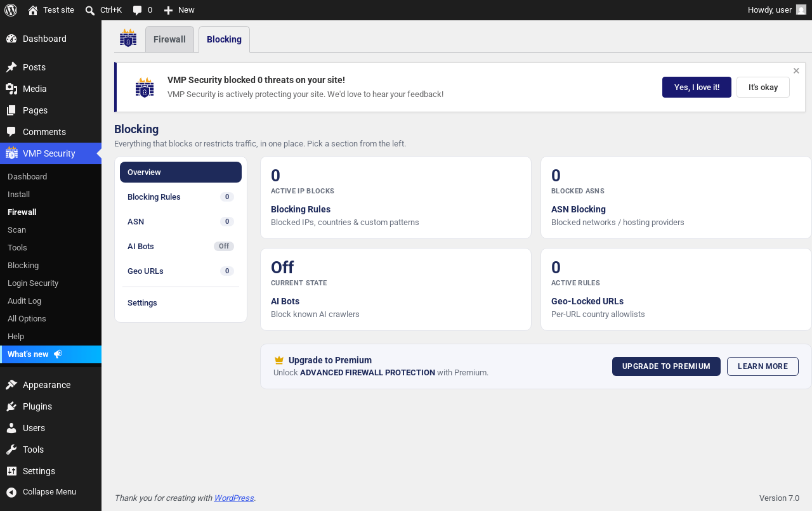Open VMP Security Dashboard submenu item

coord(51,176)
